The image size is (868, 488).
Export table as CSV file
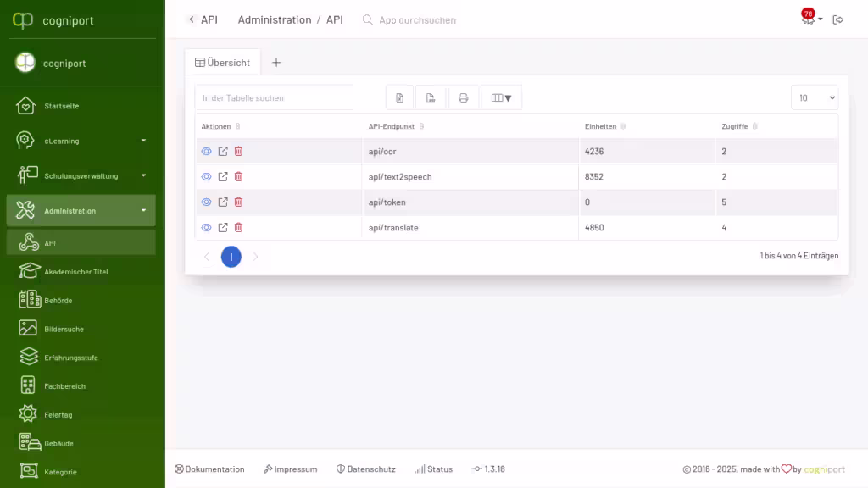tap(431, 98)
